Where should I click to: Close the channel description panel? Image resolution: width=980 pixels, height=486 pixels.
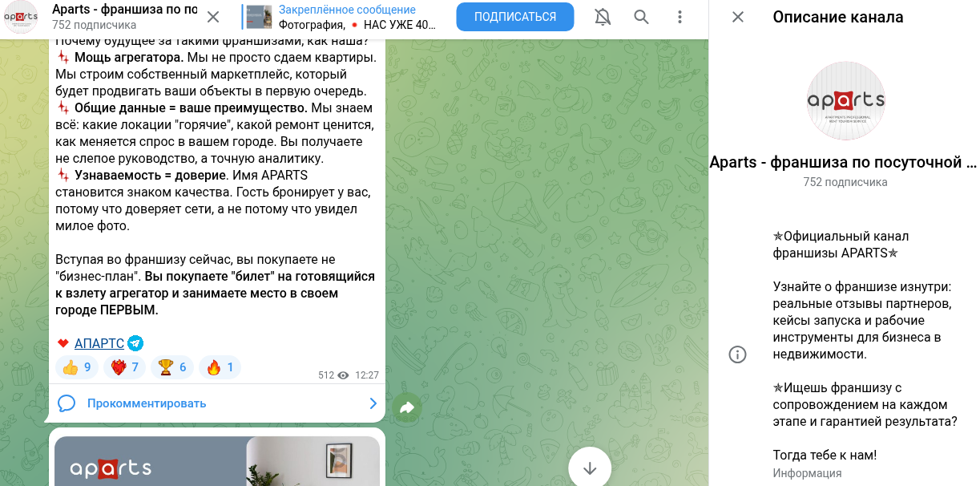point(738,17)
